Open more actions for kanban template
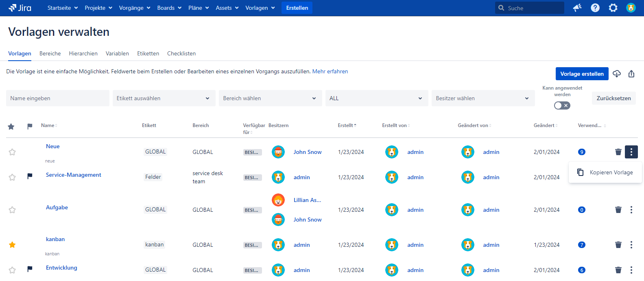This screenshot has width=644, height=281. 631,245
